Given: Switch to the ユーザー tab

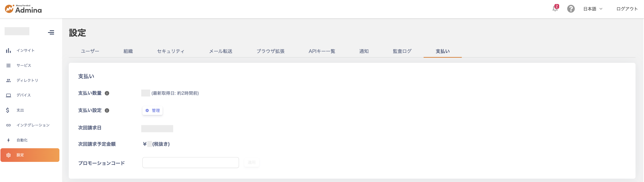Looking at the screenshot, I should pos(90,51).
